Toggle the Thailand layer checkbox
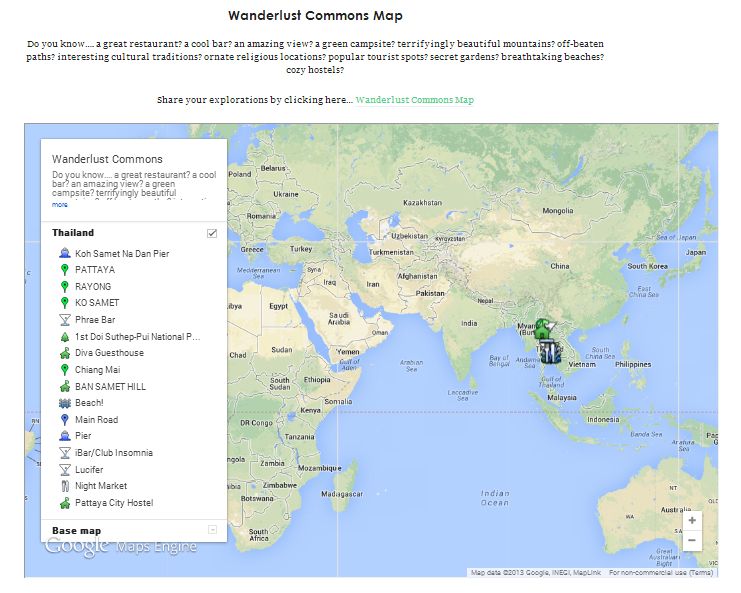 pyautogui.click(x=212, y=233)
